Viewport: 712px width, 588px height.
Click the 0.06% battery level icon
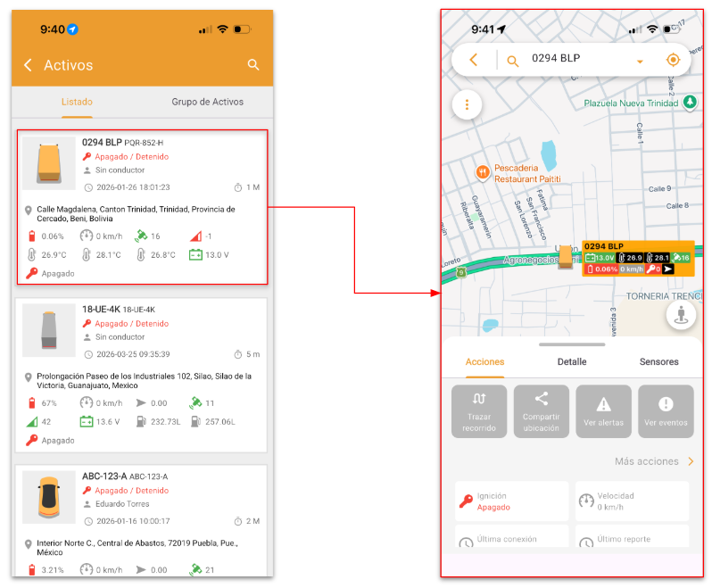click(32, 236)
